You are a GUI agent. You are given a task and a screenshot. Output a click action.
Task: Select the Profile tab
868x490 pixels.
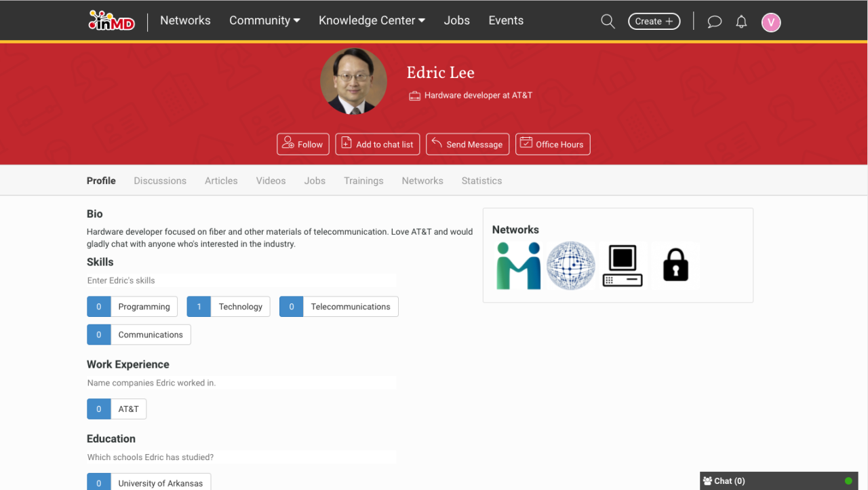click(101, 181)
